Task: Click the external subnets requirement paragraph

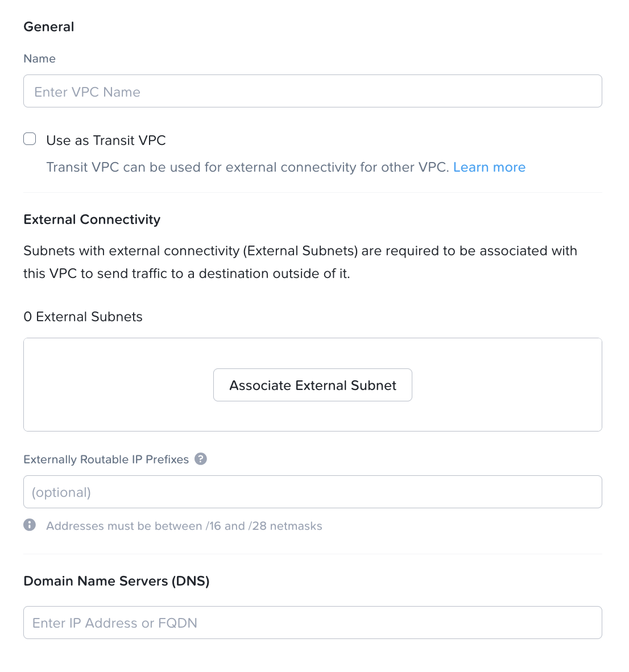Action: pos(300,262)
